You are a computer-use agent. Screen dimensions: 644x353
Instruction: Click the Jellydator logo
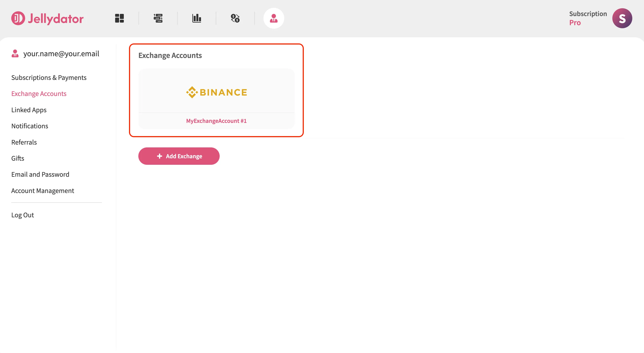click(x=47, y=18)
